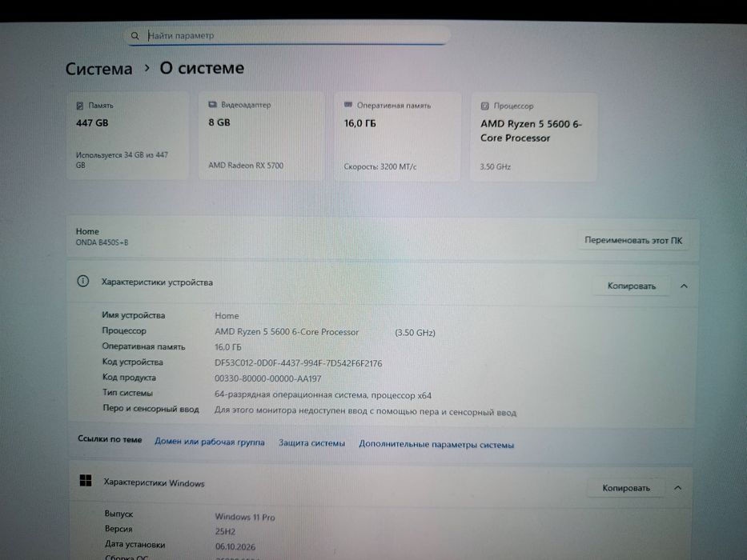
Task: Click the 'Код устройства' label
Action: [132, 362]
